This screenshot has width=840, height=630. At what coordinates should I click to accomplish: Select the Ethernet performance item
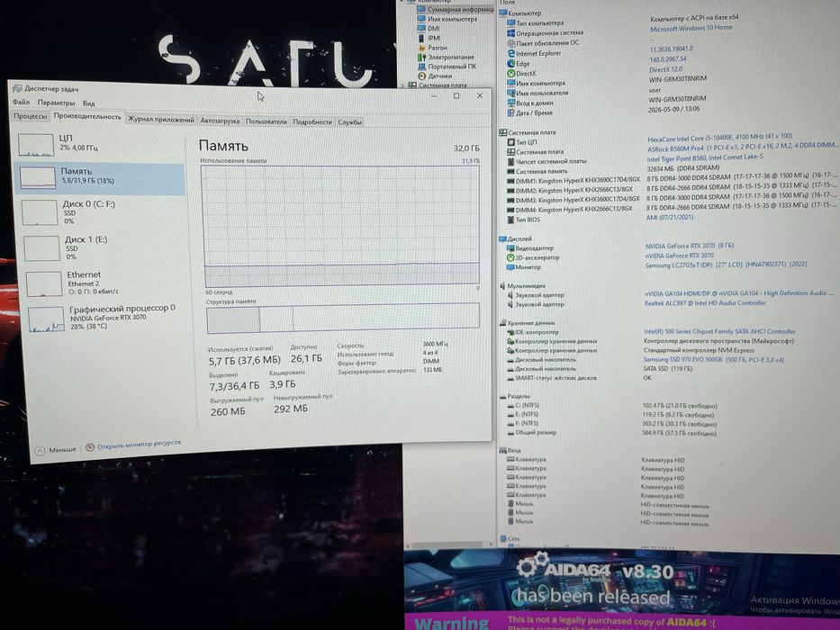click(104, 283)
